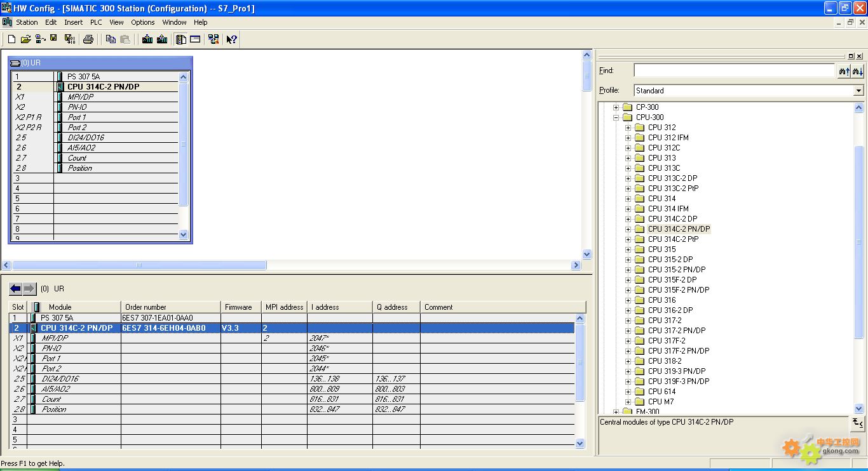Image resolution: width=868 pixels, height=471 pixels.
Task: Open the Profile dropdown showing Standard
Action: pyautogui.click(x=858, y=91)
